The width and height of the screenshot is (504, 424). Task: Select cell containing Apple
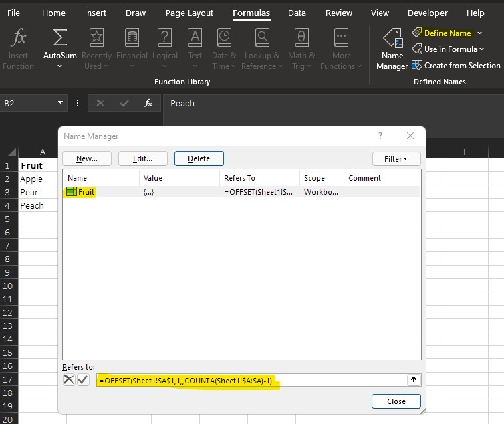[x=38, y=179]
